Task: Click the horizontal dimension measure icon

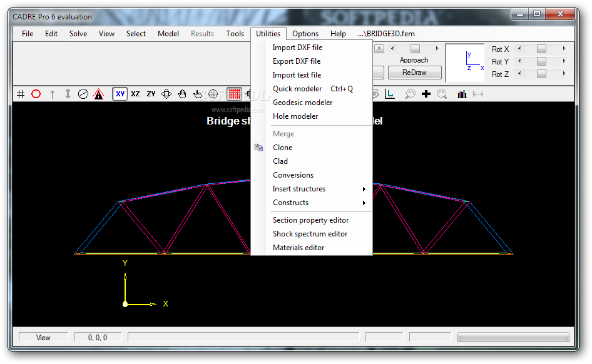Action: click(478, 94)
